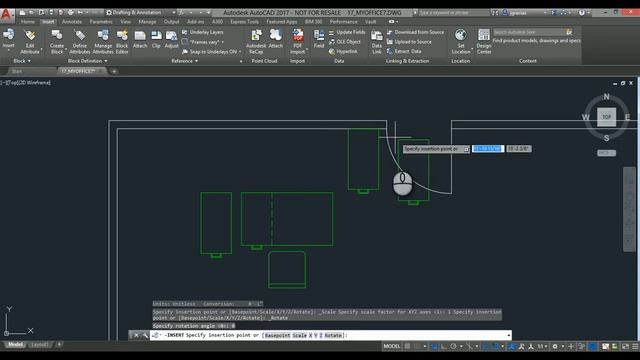This screenshot has height=360, width=640.
Task: Click TOP face of the ViewCube
Action: click(607, 117)
